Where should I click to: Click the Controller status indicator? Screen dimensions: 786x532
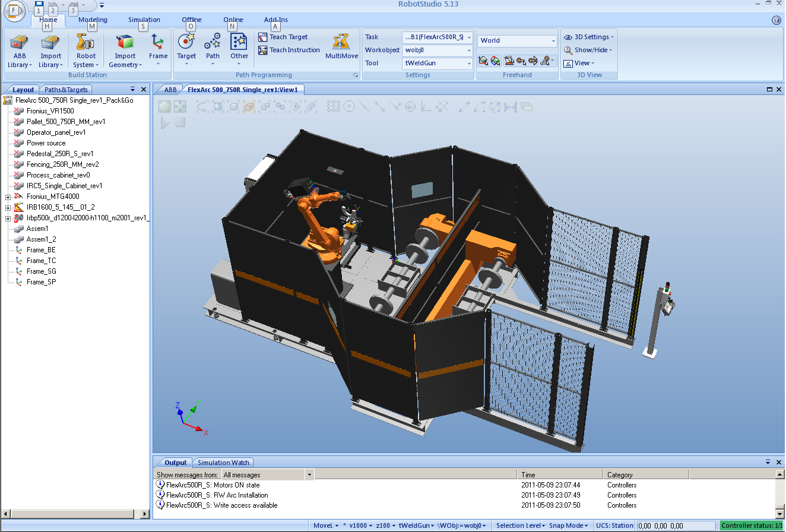coord(751,525)
